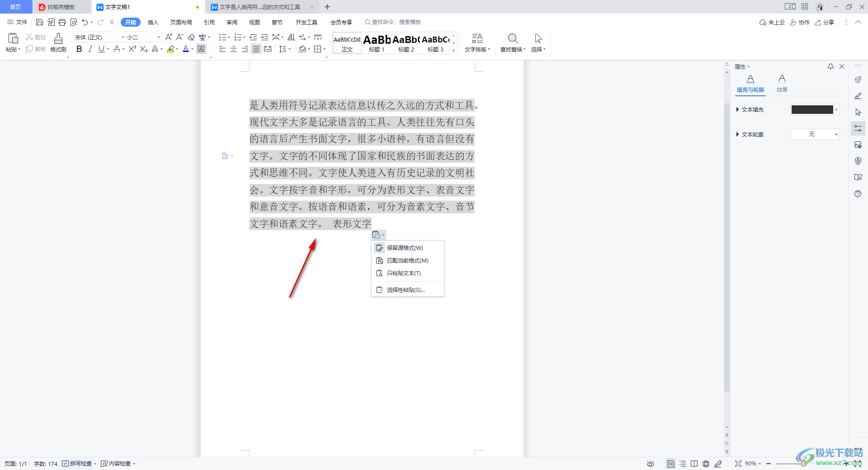Click the Save icon in quick toolbar
868x470 pixels.
coord(39,22)
